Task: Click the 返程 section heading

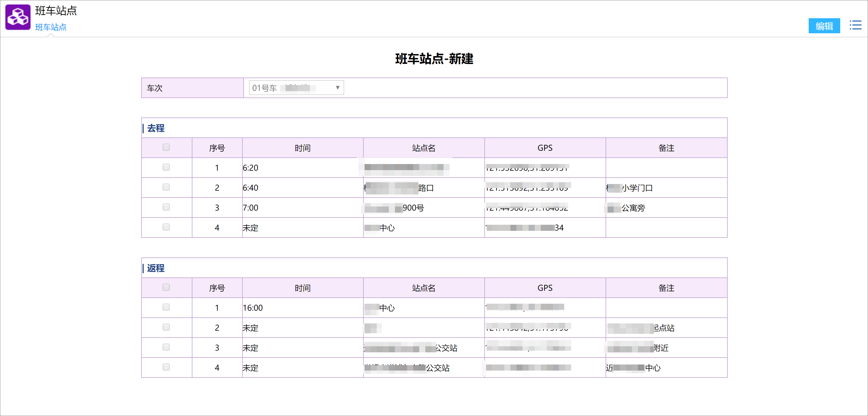Action: click(155, 268)
